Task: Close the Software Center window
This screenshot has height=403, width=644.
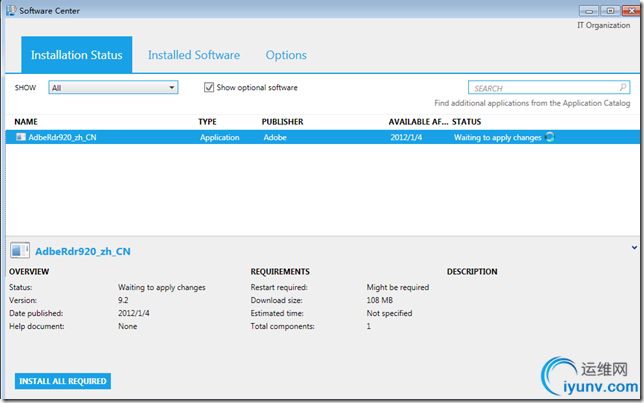Action: (x=631, y=11)
